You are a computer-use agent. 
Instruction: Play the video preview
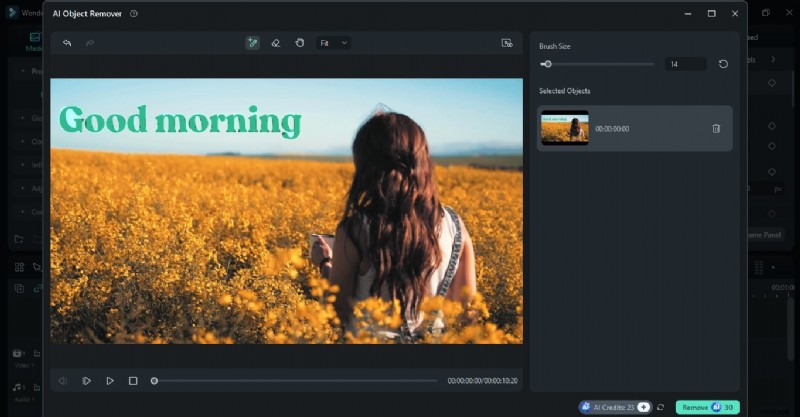[x=110, y=381]
